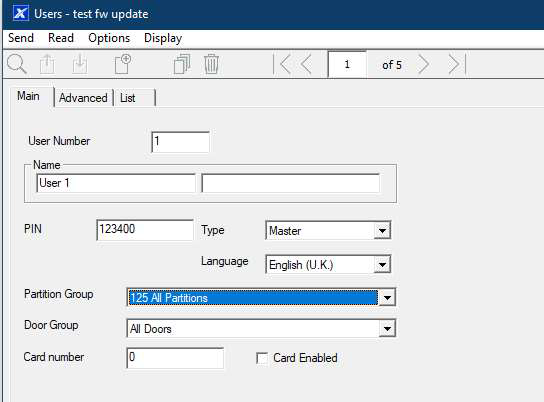Click the read download arrow icon
This screenshot has height=402, width=544.
[x=79, y=64]
